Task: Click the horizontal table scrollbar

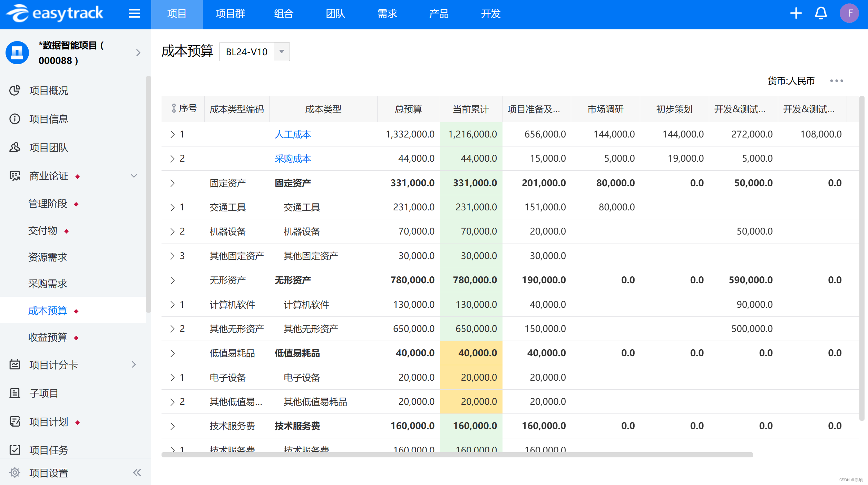Action: [457, 455]
